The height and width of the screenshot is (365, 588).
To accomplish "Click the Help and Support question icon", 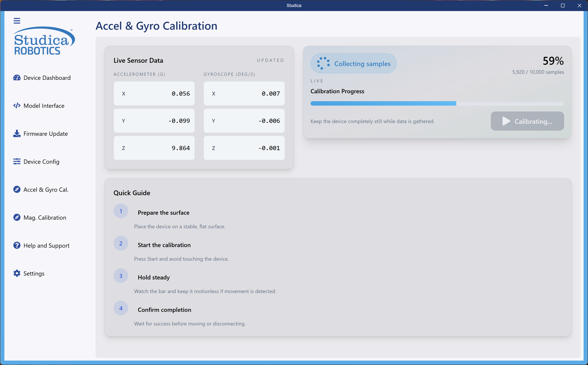I will [x=17, y=245].
